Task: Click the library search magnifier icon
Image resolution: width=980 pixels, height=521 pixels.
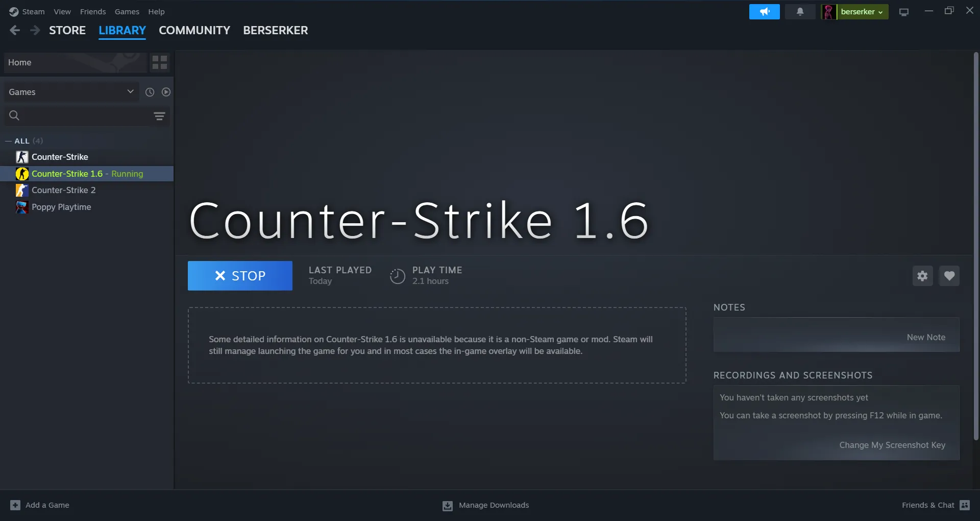Action: [14, 116]
